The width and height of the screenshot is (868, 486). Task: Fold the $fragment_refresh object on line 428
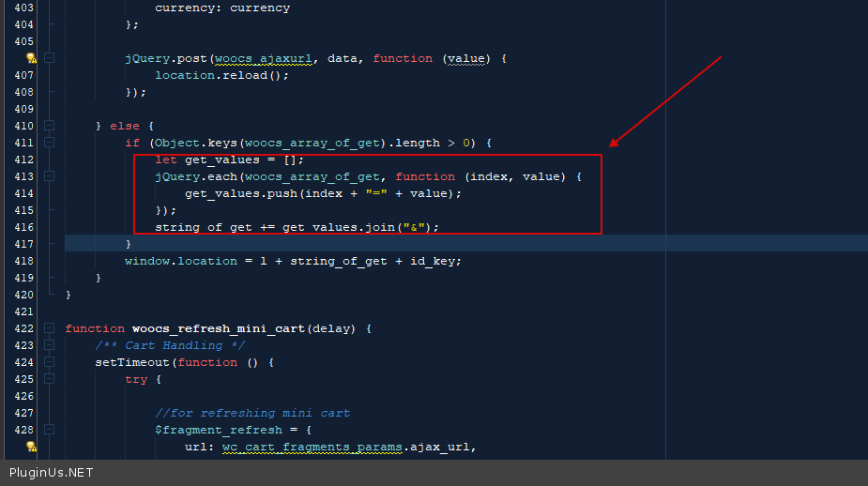(50, 430)
